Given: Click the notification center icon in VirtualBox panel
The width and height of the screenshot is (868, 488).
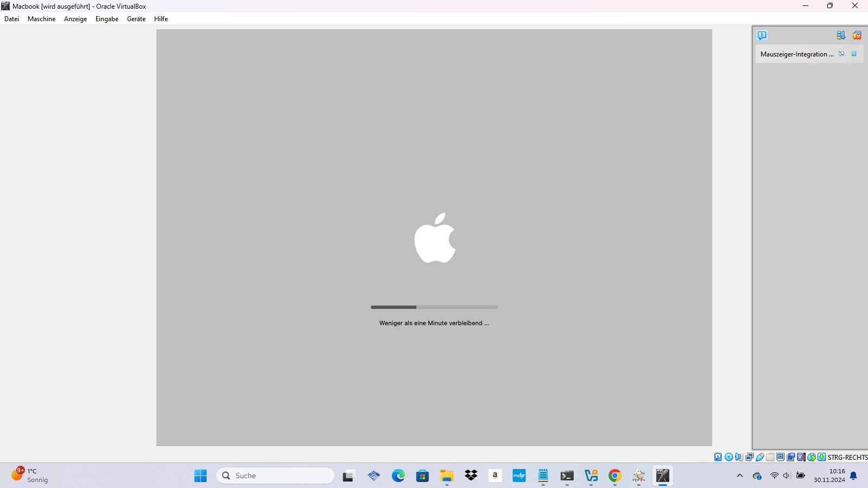Looking at the screenshot, I should (762, 35).
